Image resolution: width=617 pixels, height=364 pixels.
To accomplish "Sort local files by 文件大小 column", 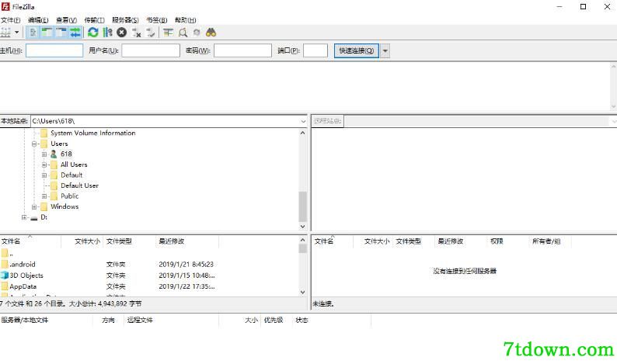I will tap(82, 241).
